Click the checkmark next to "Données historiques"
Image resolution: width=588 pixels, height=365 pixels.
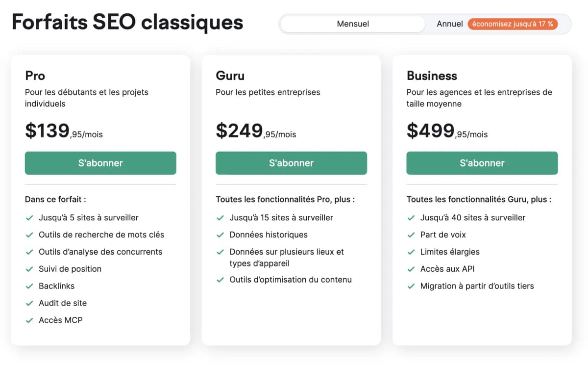point(220,235)
